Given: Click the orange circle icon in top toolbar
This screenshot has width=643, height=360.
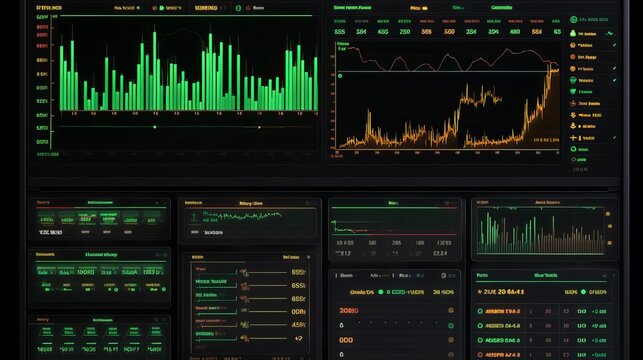Looking at the screenshot, I should point(155,8).
